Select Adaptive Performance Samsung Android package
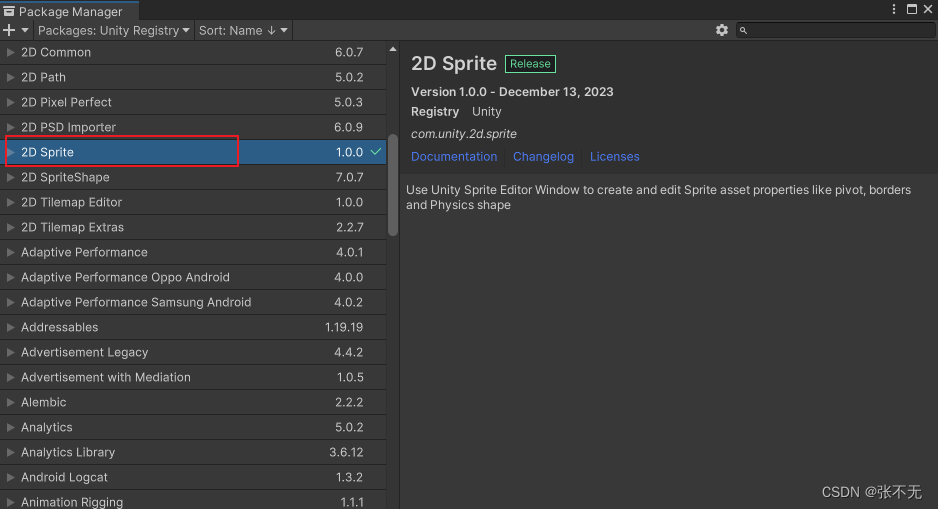This screenshot has width=938, height=509. (x=193, y=303)
